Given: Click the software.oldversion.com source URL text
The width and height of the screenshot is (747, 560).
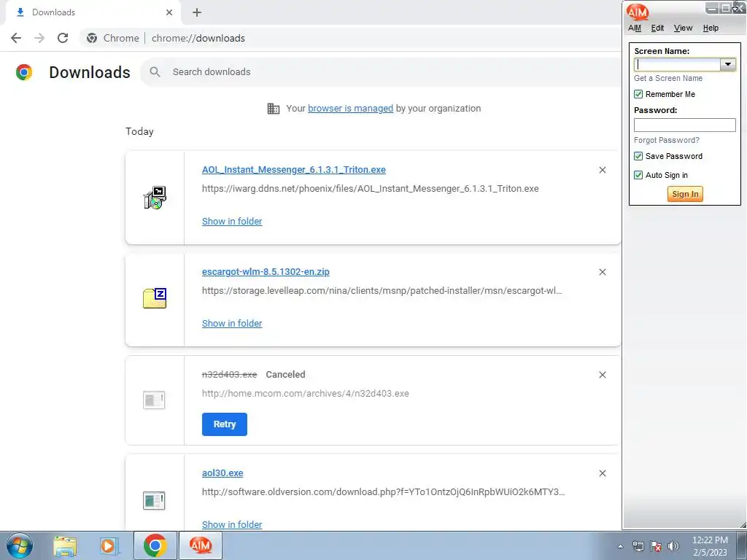Looking at the screenshot, I should click(384, 492).
